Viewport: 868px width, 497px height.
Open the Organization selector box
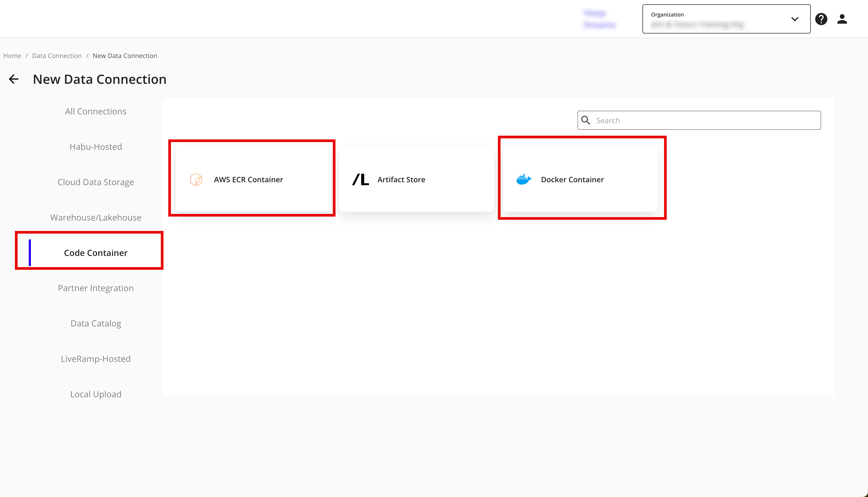[x=717, y=19]
